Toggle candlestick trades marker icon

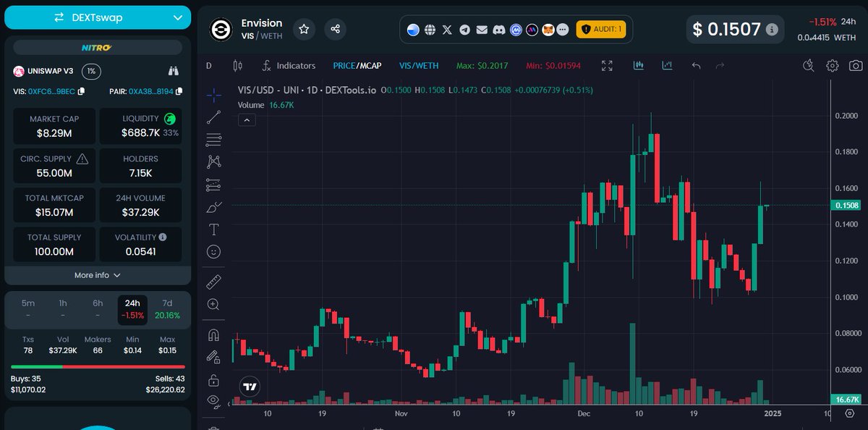(638, 66)
